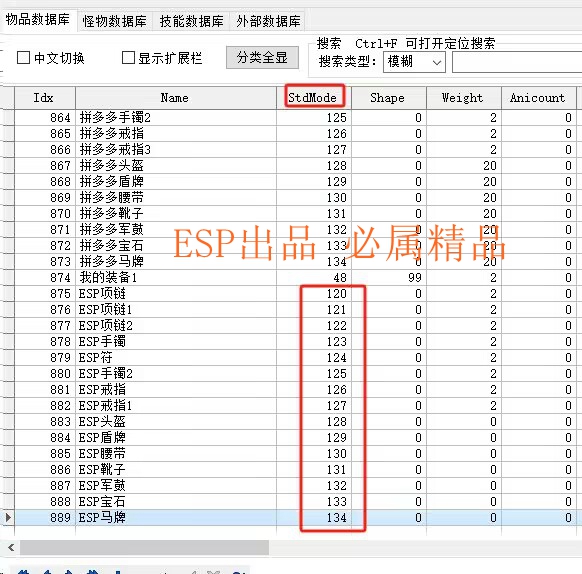Click the 分类全显 button
The width and height of the screenshot is (582, 574).
pyautogui.click(x=262, y=58)
